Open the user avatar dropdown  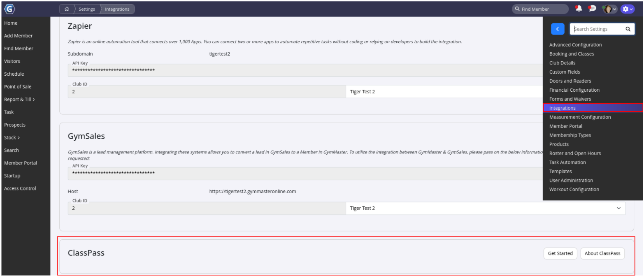click(609, 9)
